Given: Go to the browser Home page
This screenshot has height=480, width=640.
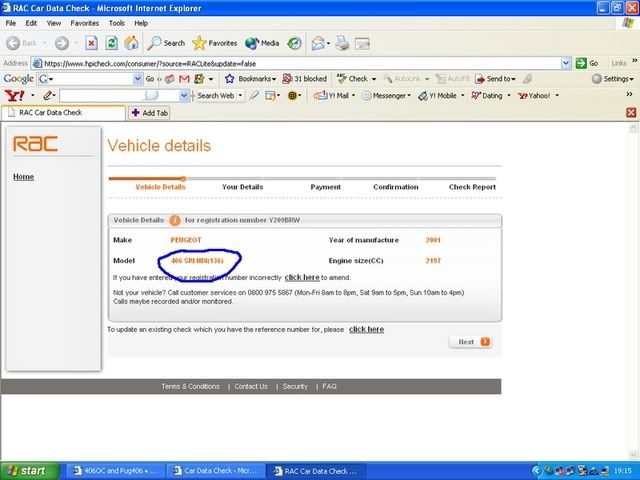Looking at the screenshot, I should (131, 43).
